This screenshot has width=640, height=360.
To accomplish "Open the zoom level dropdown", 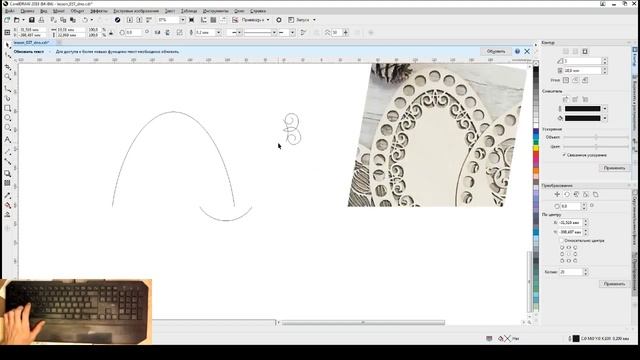I will (182, 20).
